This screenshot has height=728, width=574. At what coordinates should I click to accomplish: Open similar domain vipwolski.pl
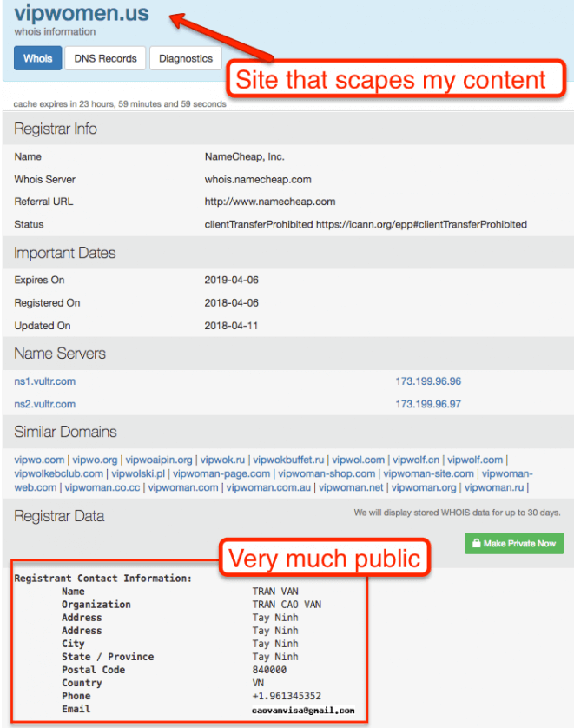138,473
